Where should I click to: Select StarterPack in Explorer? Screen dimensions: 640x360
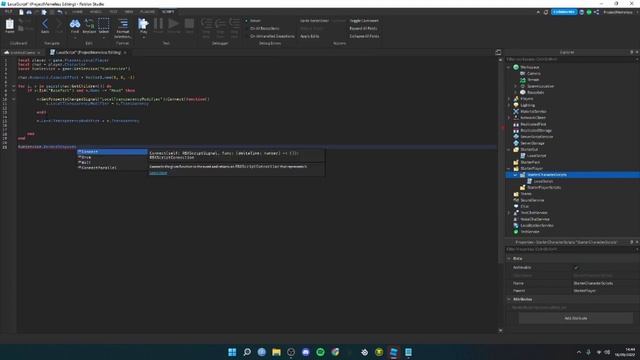(530, 162)
